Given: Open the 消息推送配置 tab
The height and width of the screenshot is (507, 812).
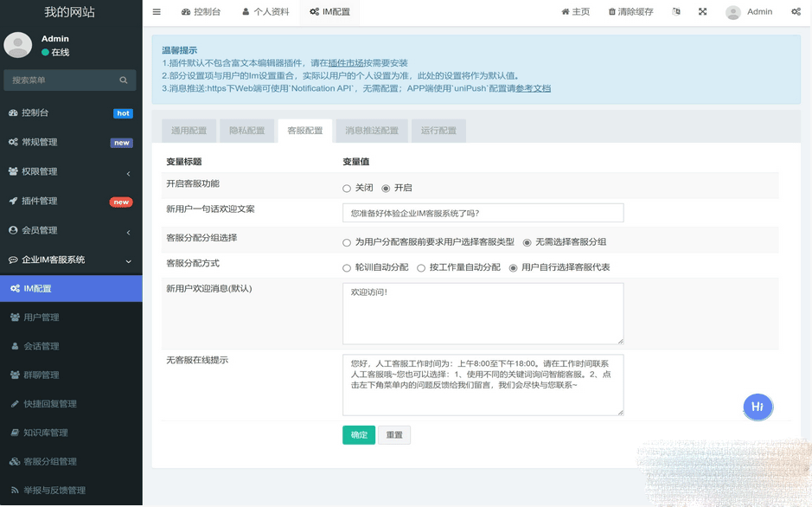Looking at the screenshot, I should click(372, 131).
